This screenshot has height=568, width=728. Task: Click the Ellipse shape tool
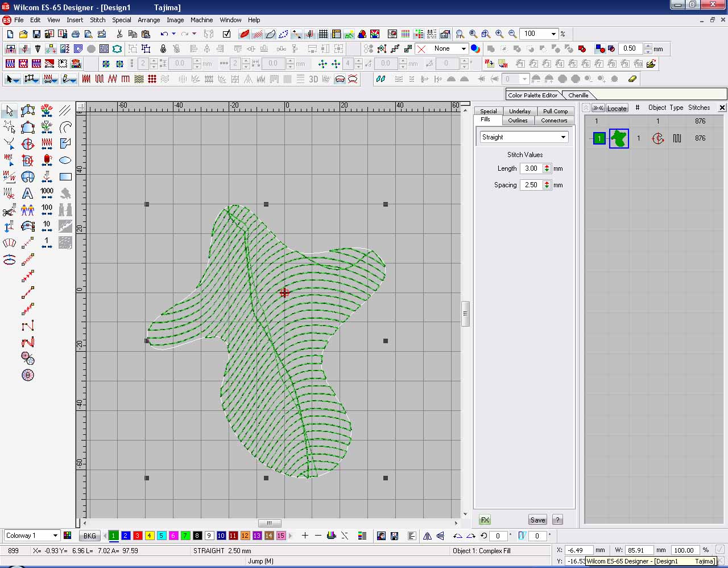[65, 160]
